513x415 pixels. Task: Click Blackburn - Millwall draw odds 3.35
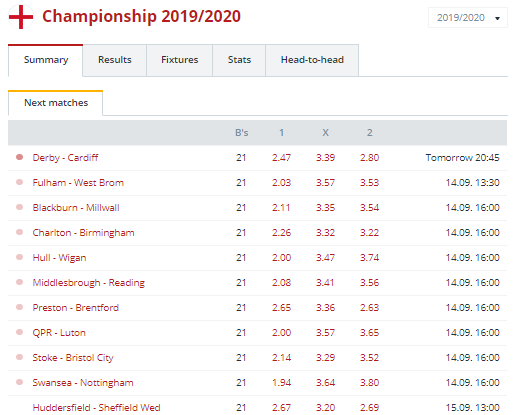pos(325,208)
